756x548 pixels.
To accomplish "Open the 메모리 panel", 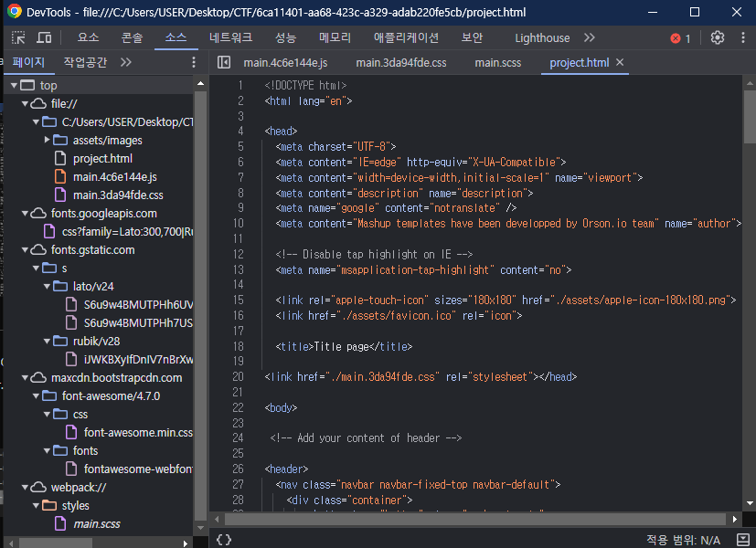I will click(335, 37).
